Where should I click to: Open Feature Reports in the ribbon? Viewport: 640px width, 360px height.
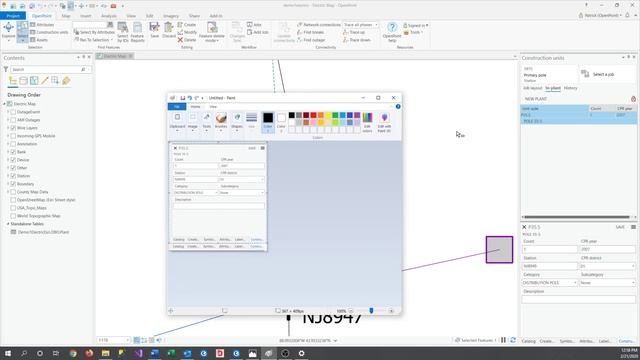[138, 32]
